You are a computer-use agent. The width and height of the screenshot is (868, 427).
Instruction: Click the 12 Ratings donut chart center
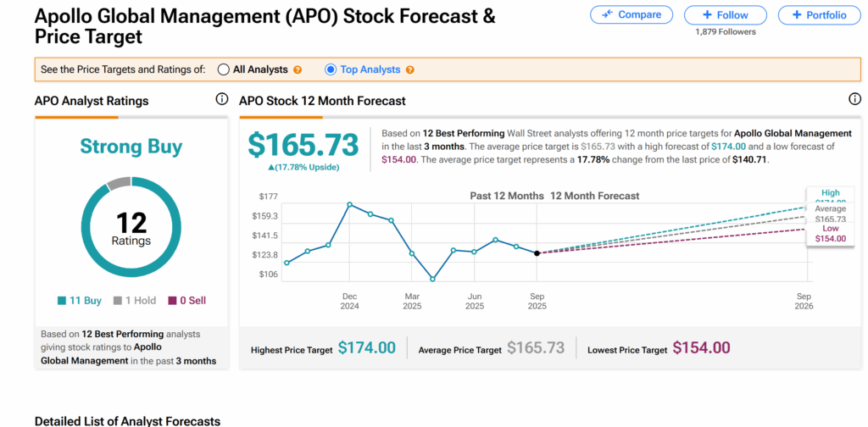coord(131,227)
